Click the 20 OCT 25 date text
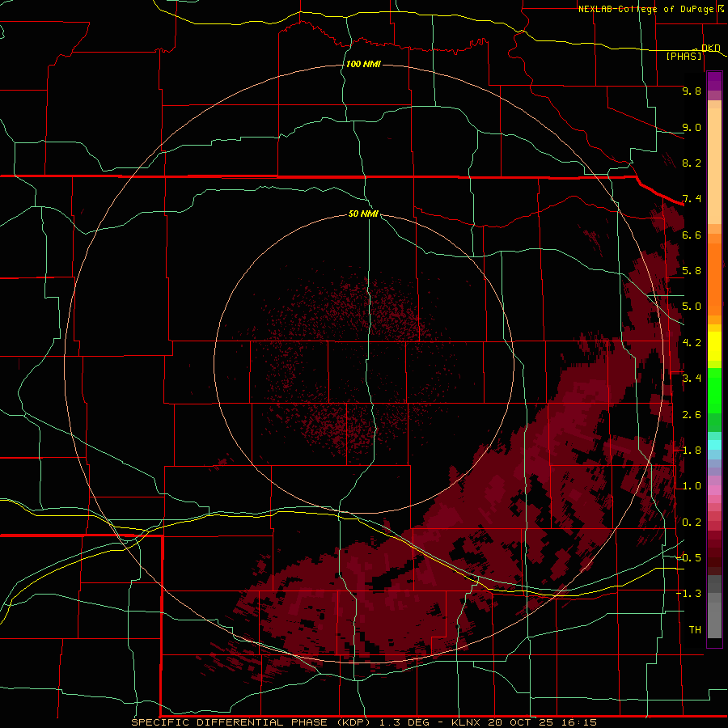This screenshot has height=728, width=728. pyautogui.click(x=519, y=722)
